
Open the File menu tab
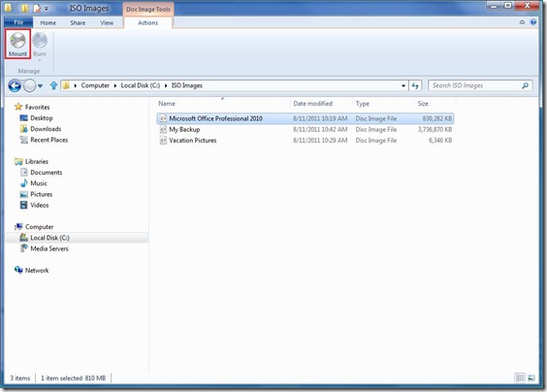[x=18, y=22]
